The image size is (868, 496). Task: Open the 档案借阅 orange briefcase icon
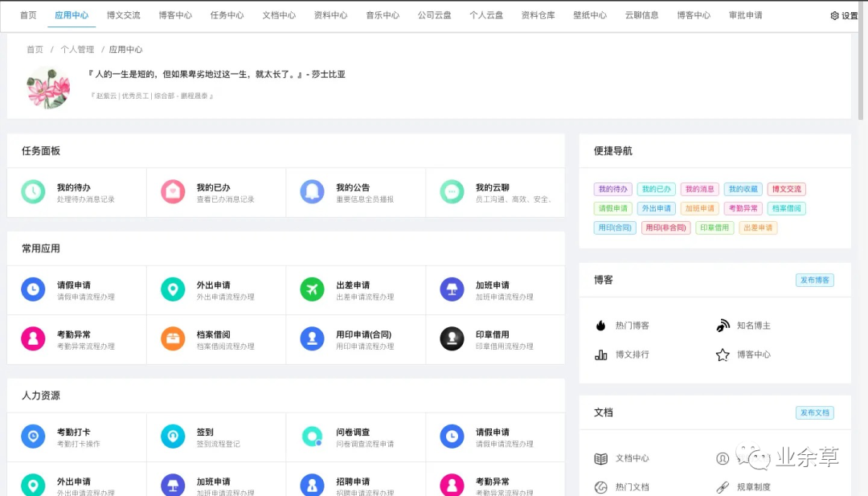coord(173,339)
